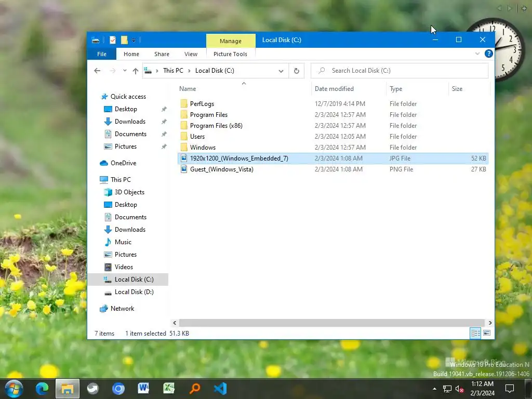Open Music under This PC
Image resolution: width=532 pixels, height=399 pixels.
[x=123, y=242]
